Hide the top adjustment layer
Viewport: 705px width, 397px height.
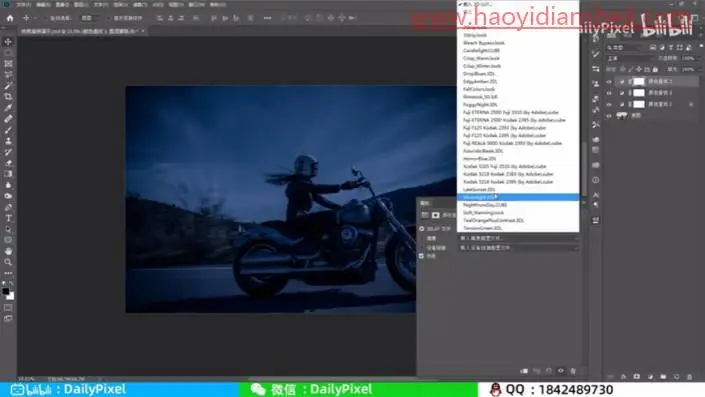coord(609,82)
